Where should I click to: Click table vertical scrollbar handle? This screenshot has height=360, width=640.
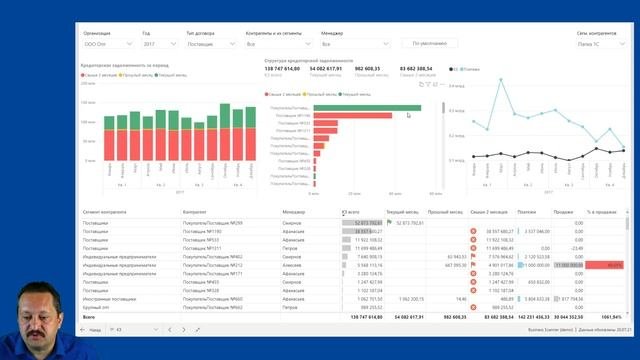click(x=627, y=224)
